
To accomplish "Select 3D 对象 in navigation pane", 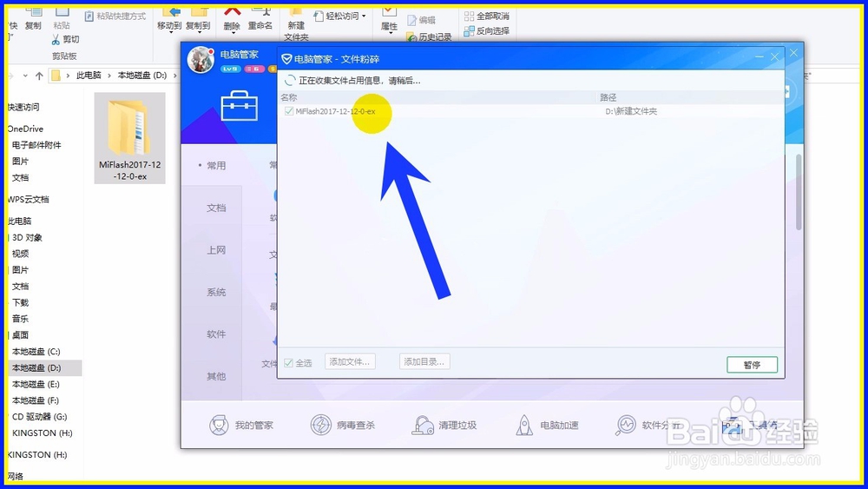I will (27, 238).
